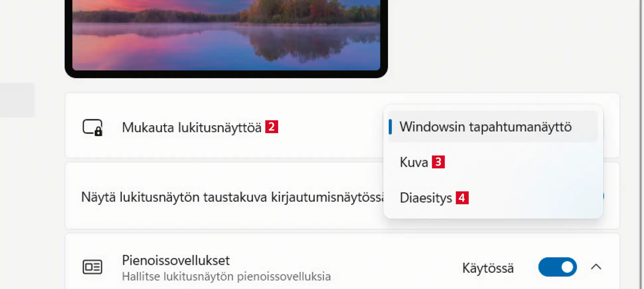Toggle the partially hidden sign-in background switch
The image size is (644, 289).
[x=604, y=196]
